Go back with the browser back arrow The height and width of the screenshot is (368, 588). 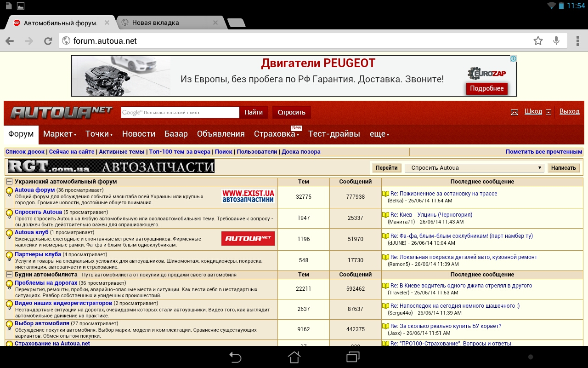(10, 41)
